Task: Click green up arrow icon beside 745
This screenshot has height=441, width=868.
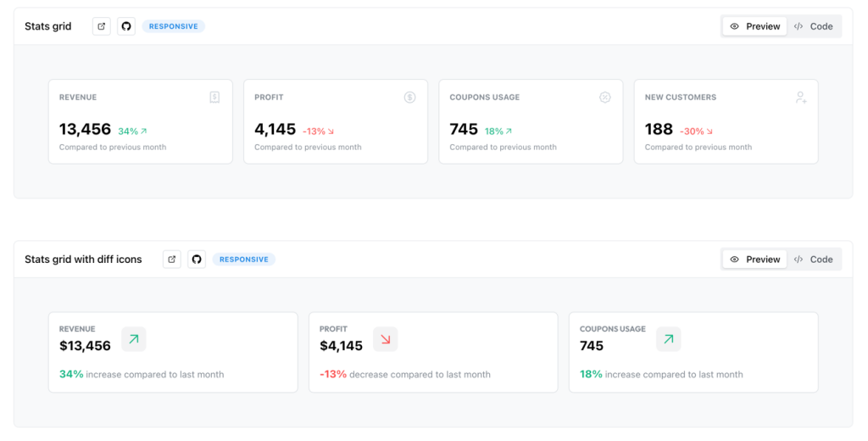Action: [669, 339]
